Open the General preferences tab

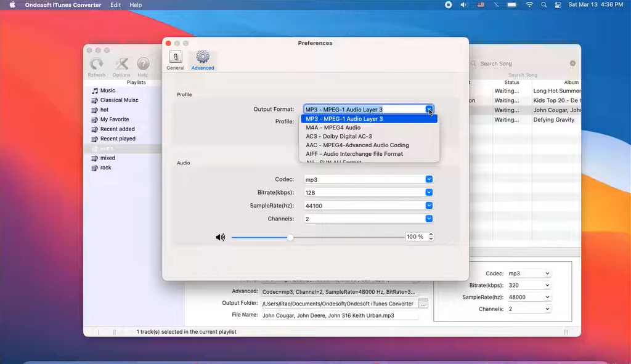tap(176, 60)
